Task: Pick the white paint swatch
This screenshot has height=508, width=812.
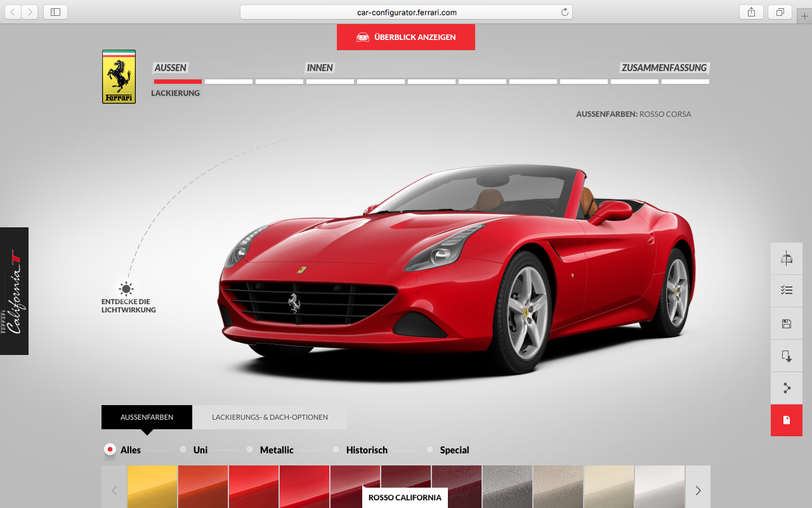Action: tap(660, 486)
